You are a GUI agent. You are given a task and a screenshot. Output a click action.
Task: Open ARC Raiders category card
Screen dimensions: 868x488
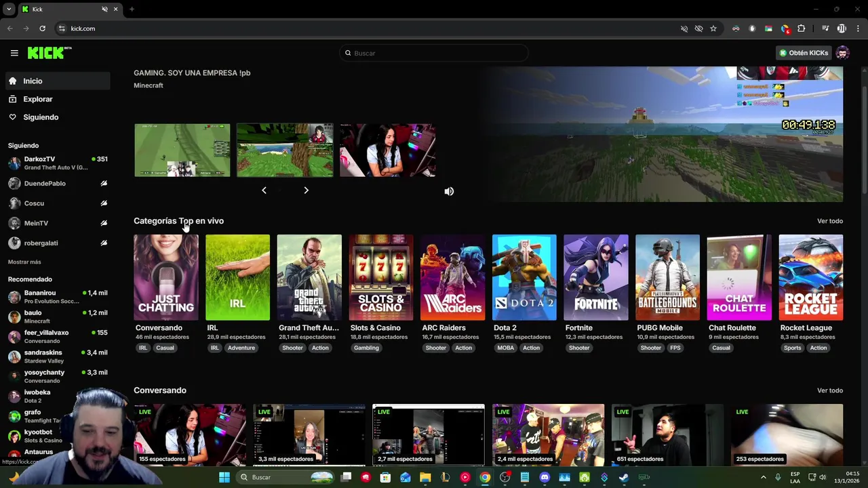(x=452, y=277)
